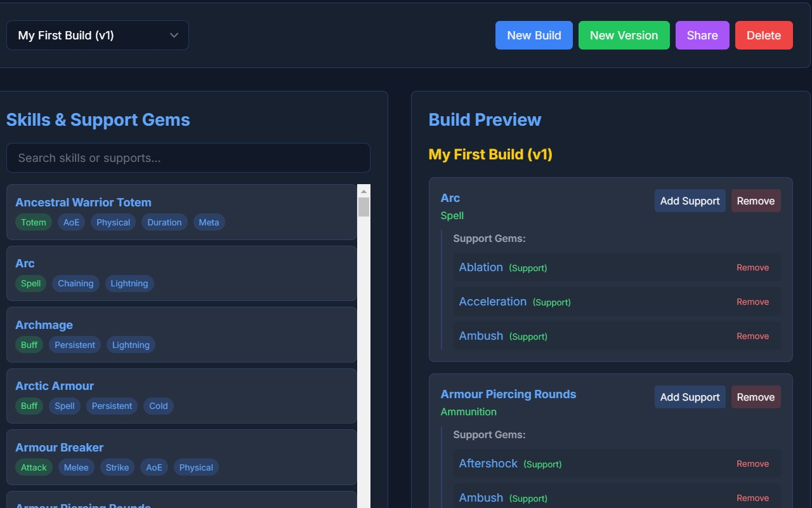The image size is (812, 508).
Task: Select Arctic Armour in the skills list
Action: click(x=181, y=396)
